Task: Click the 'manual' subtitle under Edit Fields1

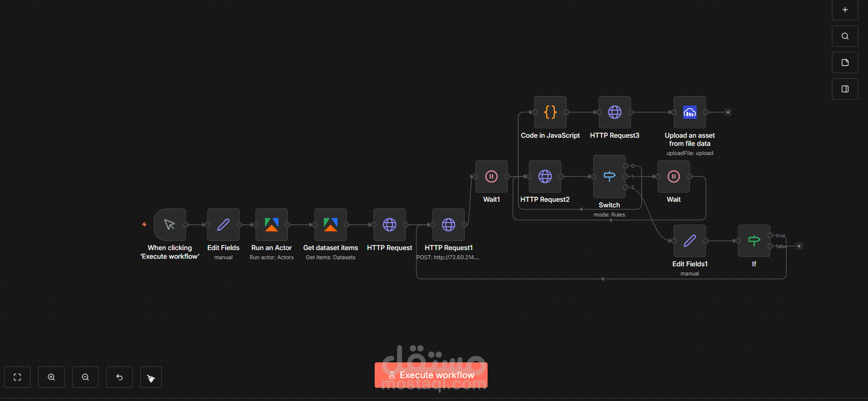Action: pyautogui.click(x=690, y=273)
